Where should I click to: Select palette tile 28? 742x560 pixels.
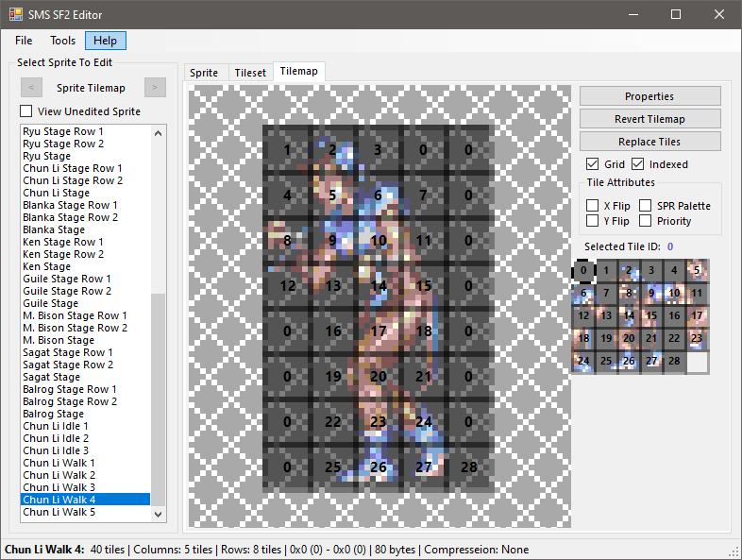pos(674,361)
